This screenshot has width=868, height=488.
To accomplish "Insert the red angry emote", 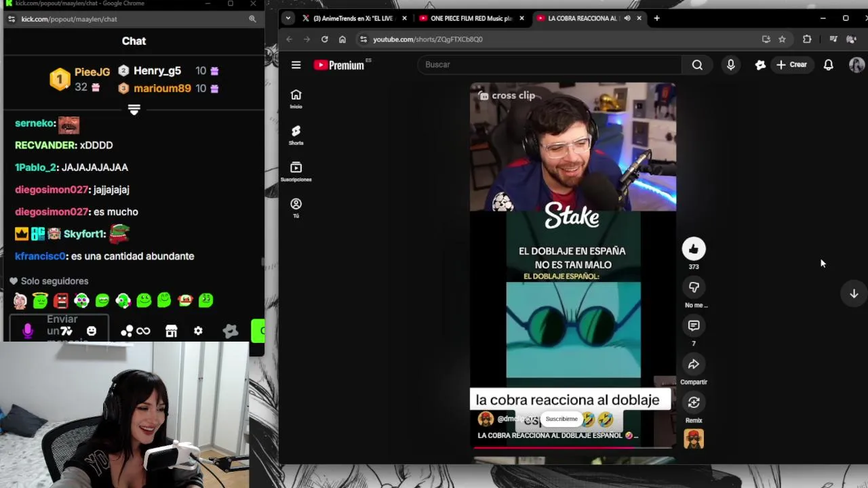I will point(61,300).
